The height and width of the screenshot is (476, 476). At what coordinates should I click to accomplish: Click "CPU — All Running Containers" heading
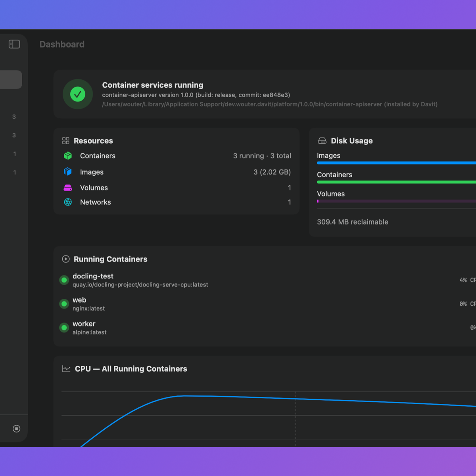(x=131, y=369)
